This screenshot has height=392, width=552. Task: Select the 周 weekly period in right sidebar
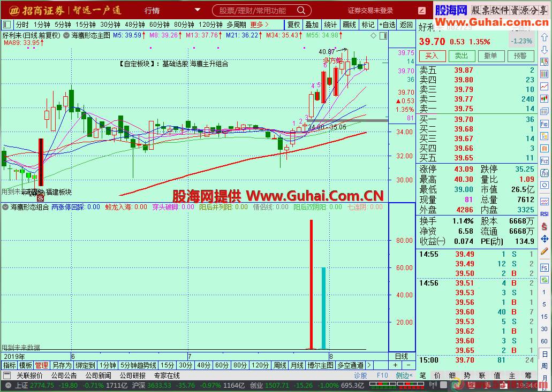[545, 366]
